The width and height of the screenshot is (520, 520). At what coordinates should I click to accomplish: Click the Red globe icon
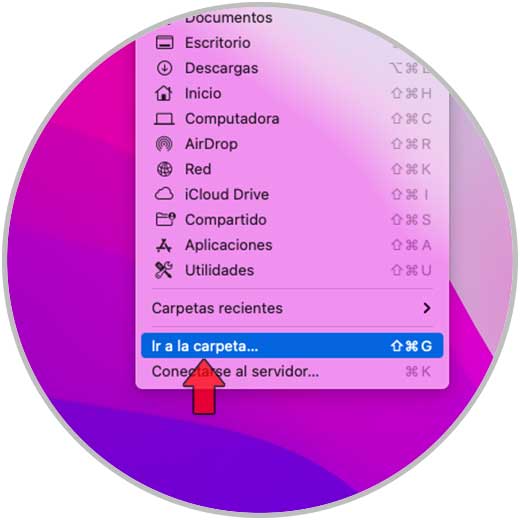[164, 169]
